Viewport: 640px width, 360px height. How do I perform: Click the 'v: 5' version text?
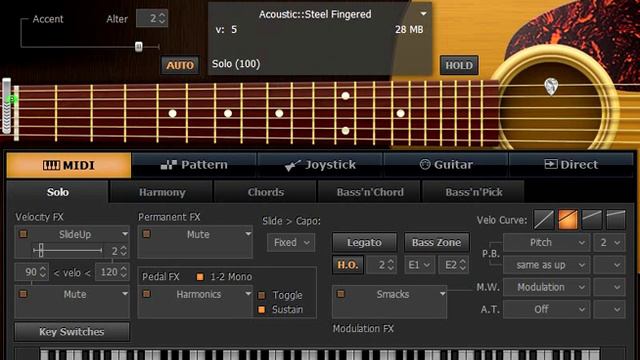pyautogui.click(x=226, y=29)
